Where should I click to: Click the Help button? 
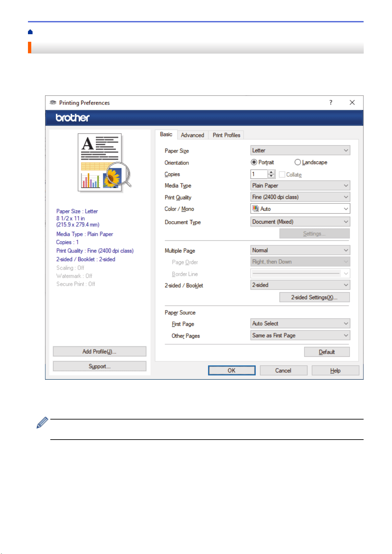point(335,371)
